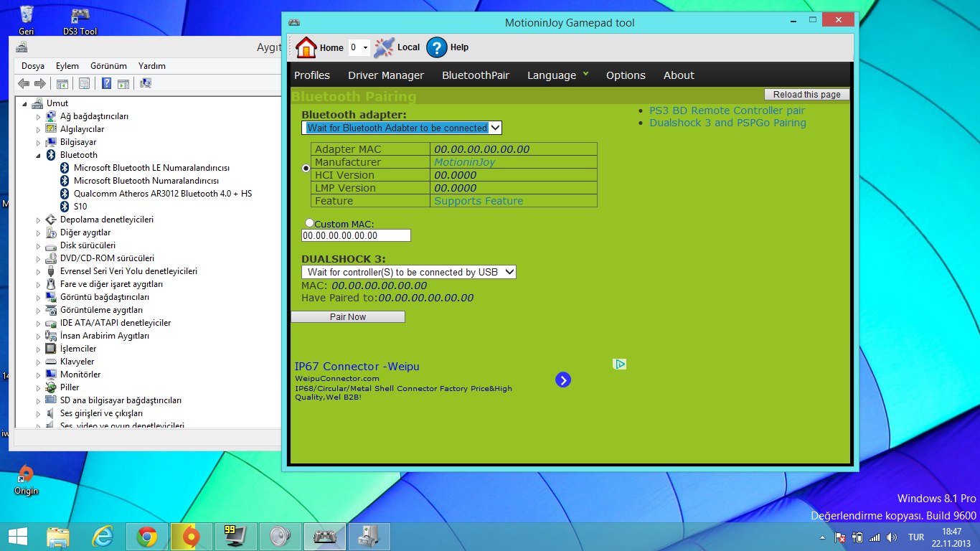
Task: Open the Origin desktop shortcut
Action: pos(27,479)
